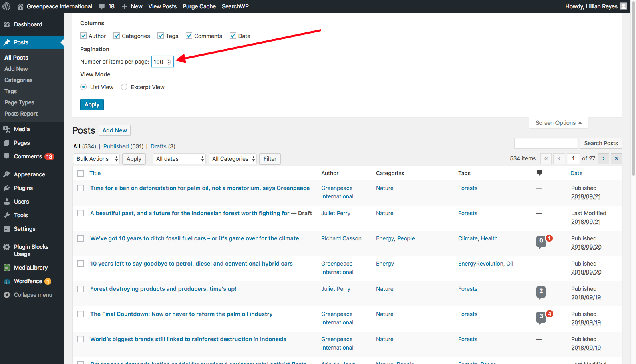Open Add New in Posts submenu
636x364 pixels.
[x=16, y=69]
